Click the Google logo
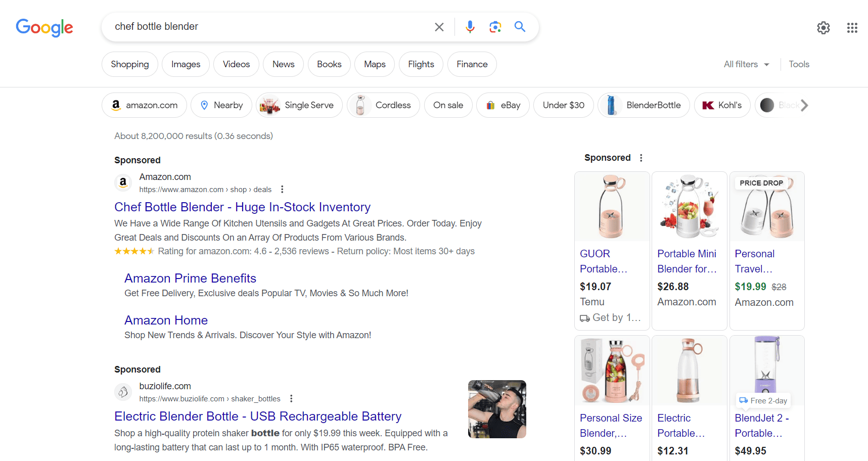The height and width of the screenshot is (461, 868). pyautogui.click(x=44, y=28)
